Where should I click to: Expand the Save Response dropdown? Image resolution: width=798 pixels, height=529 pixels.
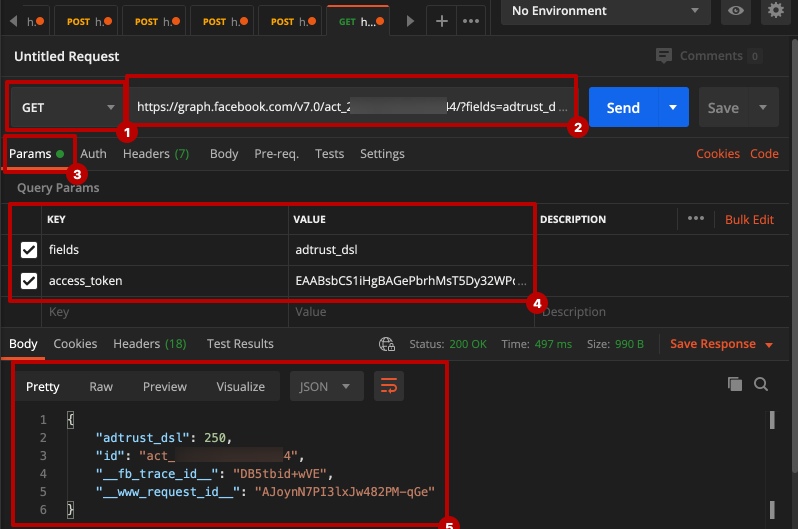(769, 345)
